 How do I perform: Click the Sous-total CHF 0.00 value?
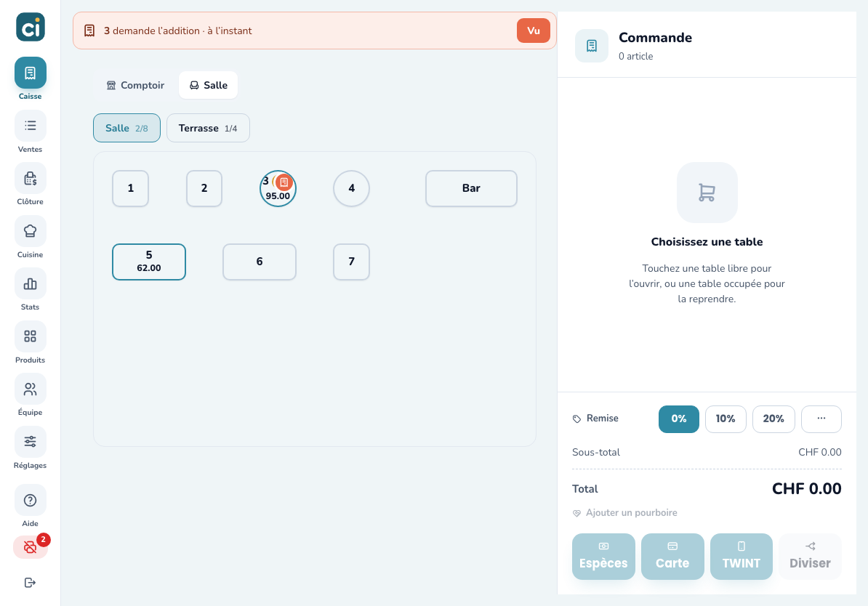[820, 452]
